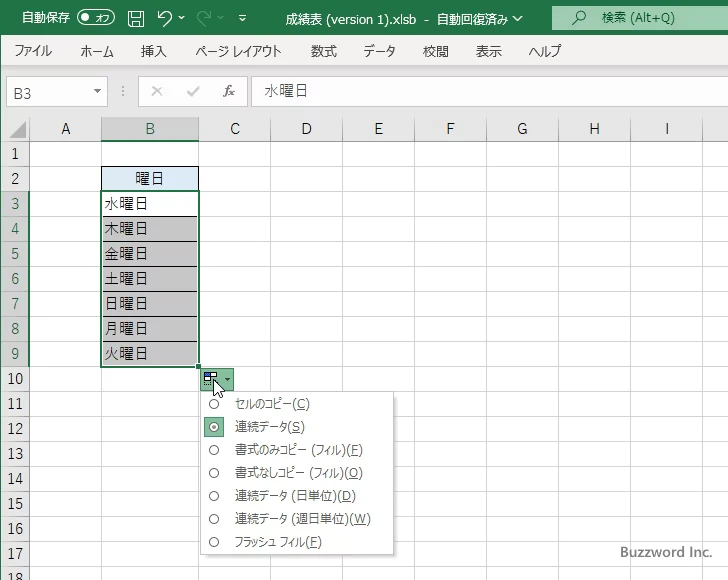Select the フラッシュ フィル(F) option
This screenshot has height=580, width=728.
pos(297,541)
